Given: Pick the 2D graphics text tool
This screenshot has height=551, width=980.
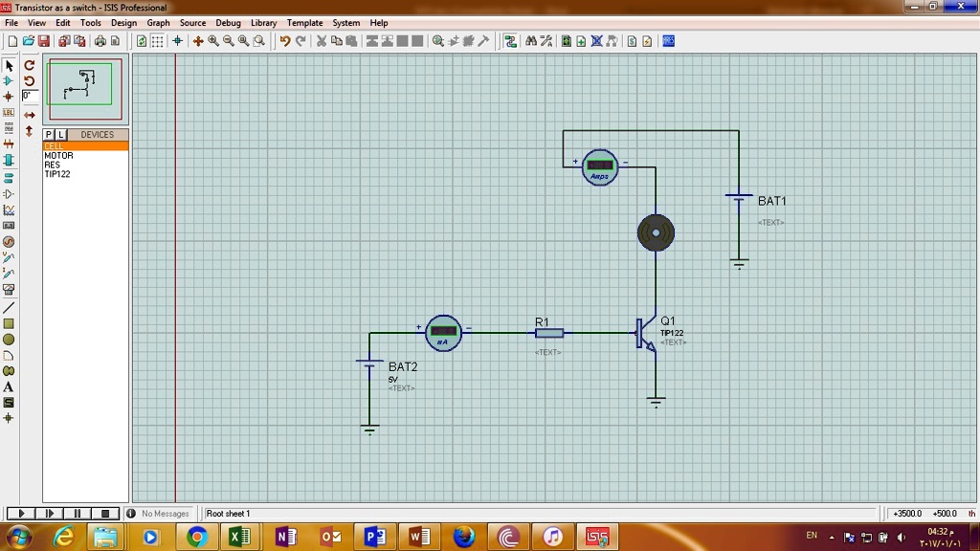Looking at the screenshot, I should coord(9,386).
